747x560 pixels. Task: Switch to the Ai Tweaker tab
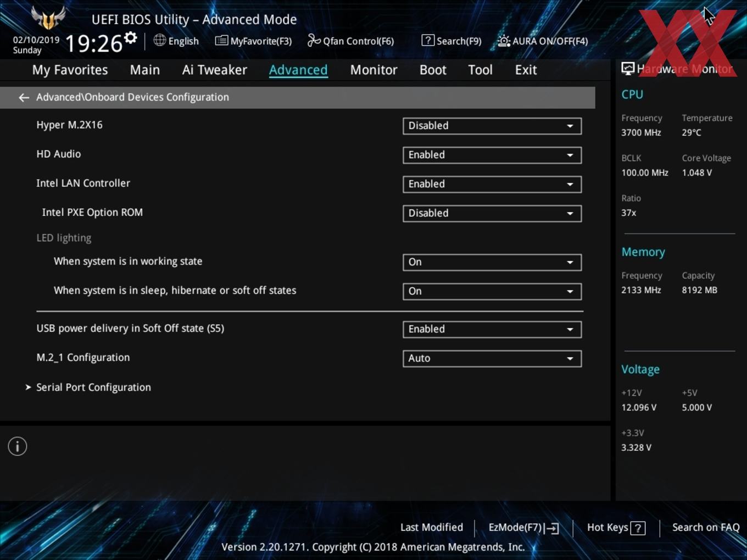click(x=215, y=70)
